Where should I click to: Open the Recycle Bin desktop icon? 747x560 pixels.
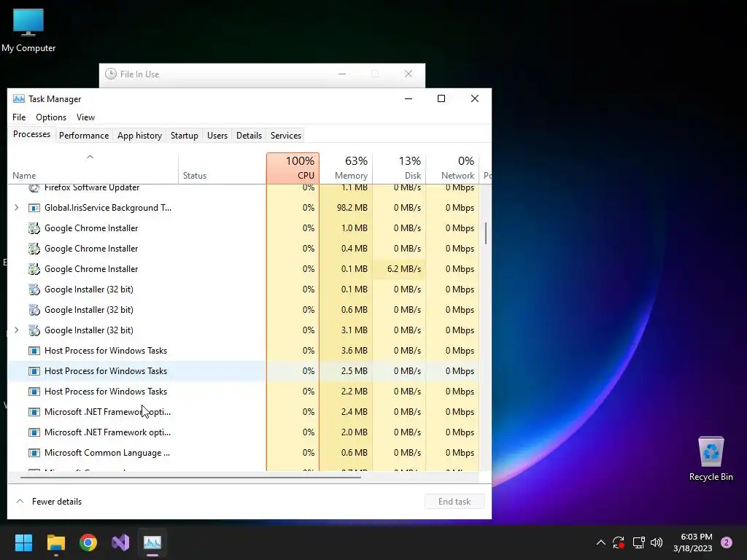pos(711,459)
